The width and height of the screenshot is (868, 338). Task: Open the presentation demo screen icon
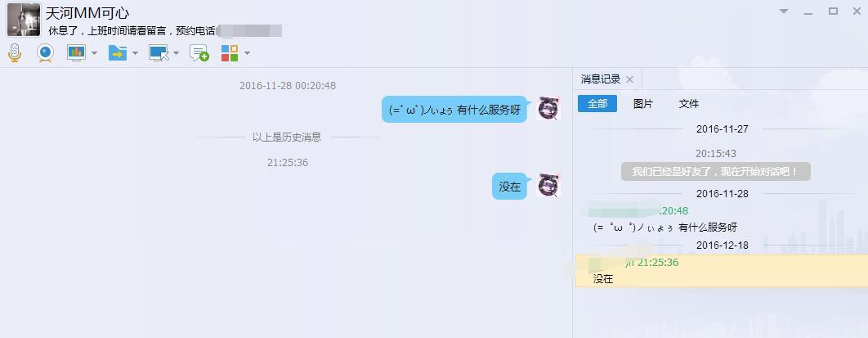(x=76, y=52)
